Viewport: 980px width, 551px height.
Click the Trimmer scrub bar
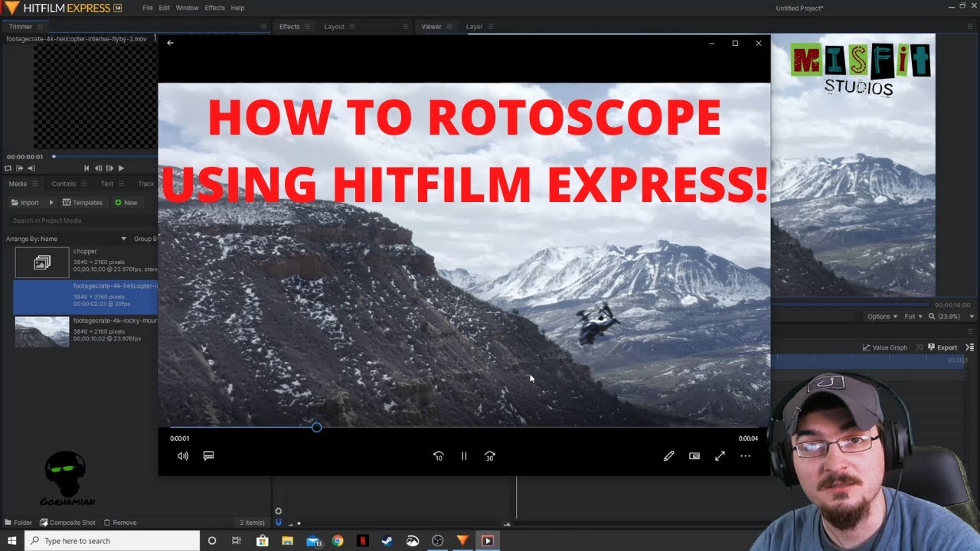(x=104, y=157)
